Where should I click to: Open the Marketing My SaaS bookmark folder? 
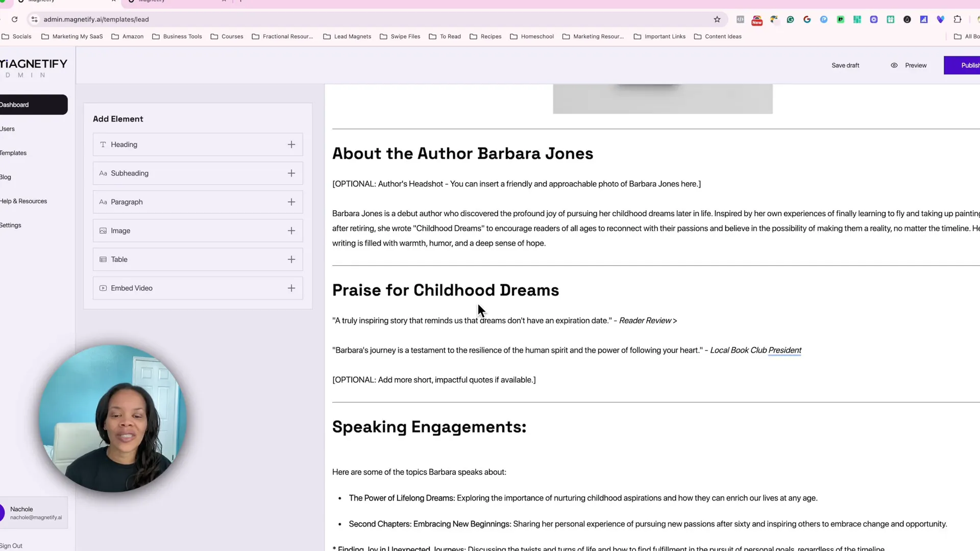pyautogui.click(x=72, y=36)
